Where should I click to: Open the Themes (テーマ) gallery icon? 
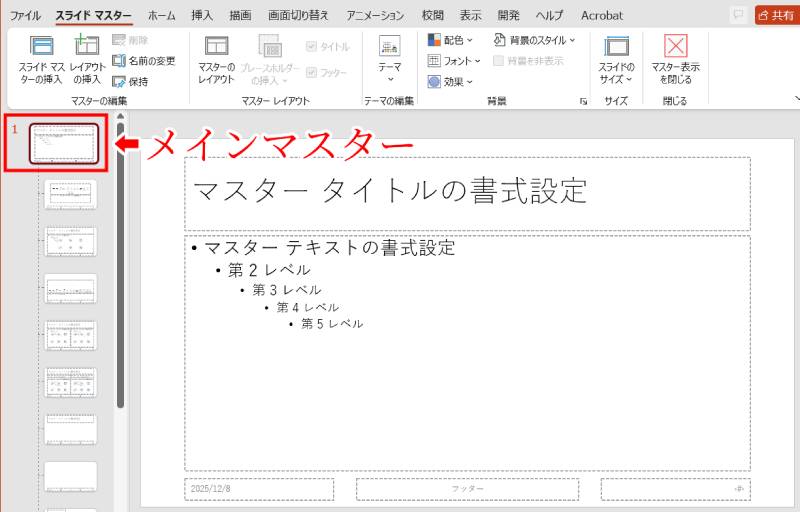tap(390, 46)
